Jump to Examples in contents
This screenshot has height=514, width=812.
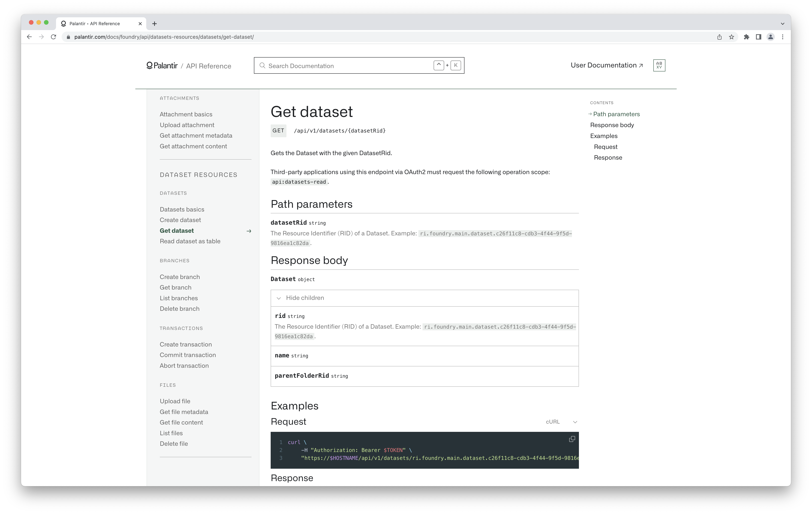tap(604, 136)
